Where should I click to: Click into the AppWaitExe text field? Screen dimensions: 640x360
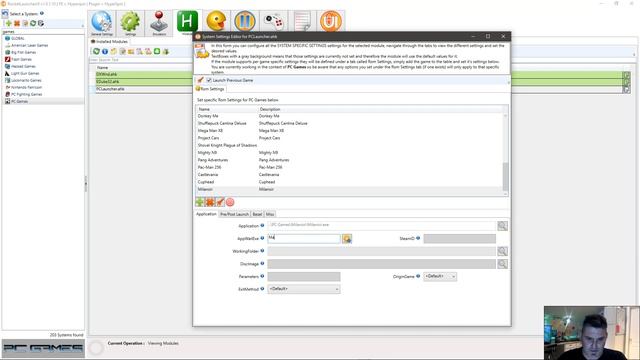(x=304, y=238)
